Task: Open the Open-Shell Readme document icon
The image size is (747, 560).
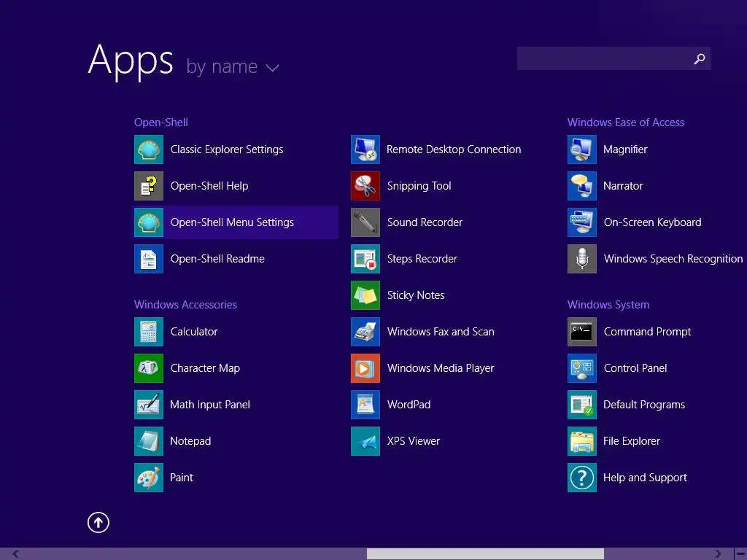Action: [x=149, y=259]
